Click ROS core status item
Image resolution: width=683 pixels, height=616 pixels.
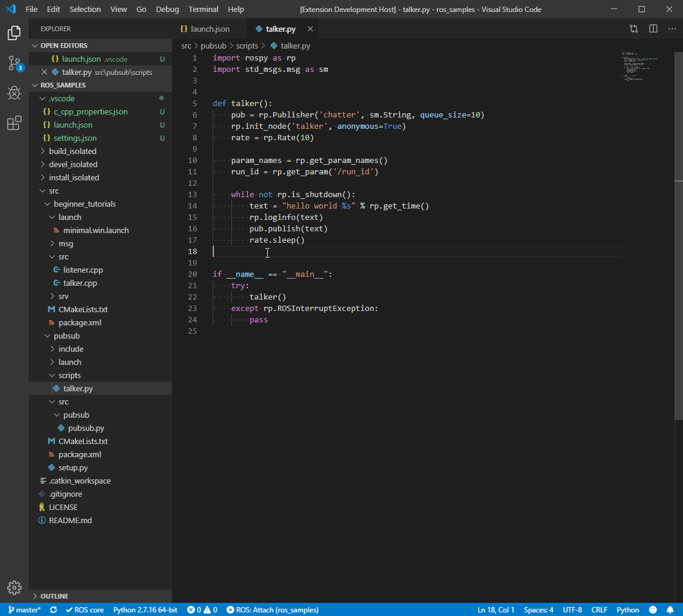point(84,610)
